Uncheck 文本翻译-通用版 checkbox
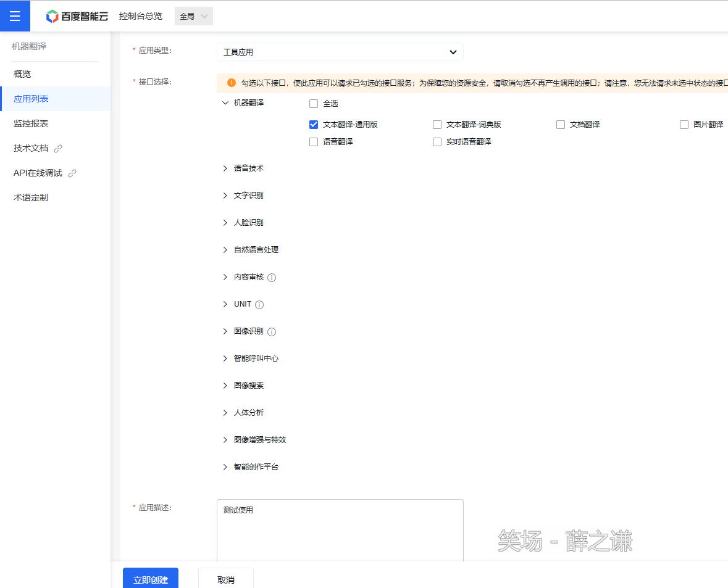 [x=314, y=125]
